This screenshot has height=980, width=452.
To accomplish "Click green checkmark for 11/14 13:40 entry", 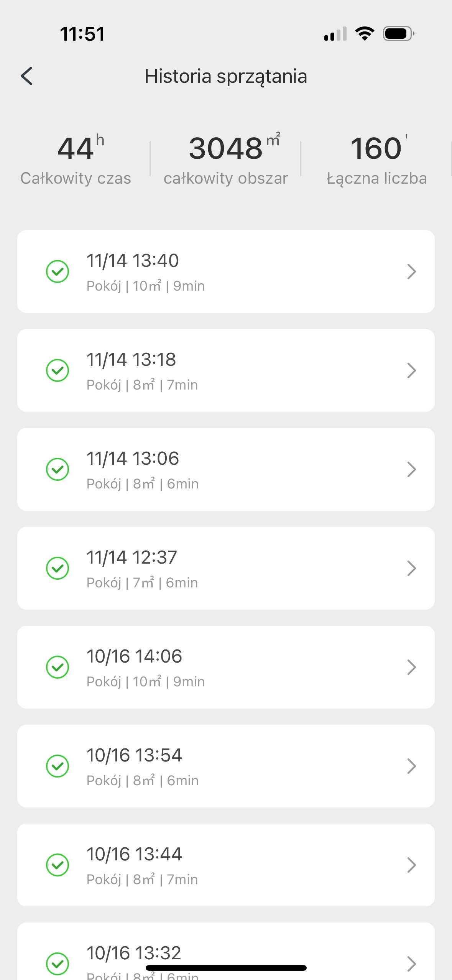I will click(x=58, y=271).
